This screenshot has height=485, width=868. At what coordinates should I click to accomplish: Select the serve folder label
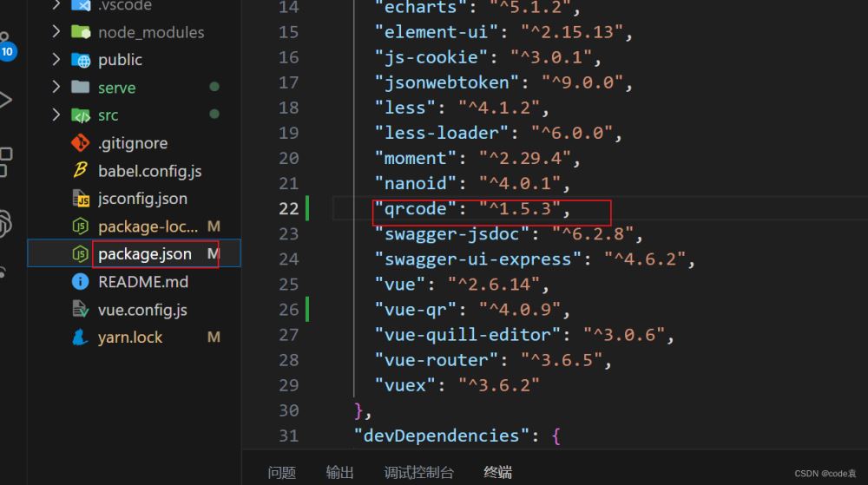(117, 88)
